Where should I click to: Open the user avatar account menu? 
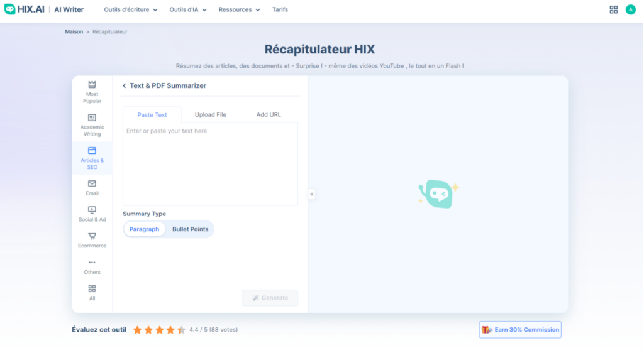point(630,9)
